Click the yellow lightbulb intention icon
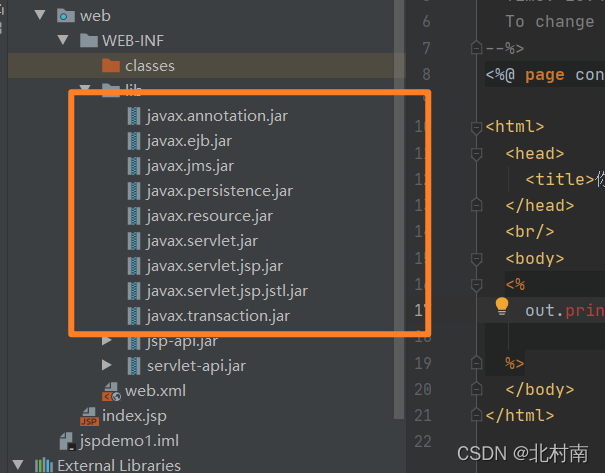605x473 pixels. pos(502,306)
